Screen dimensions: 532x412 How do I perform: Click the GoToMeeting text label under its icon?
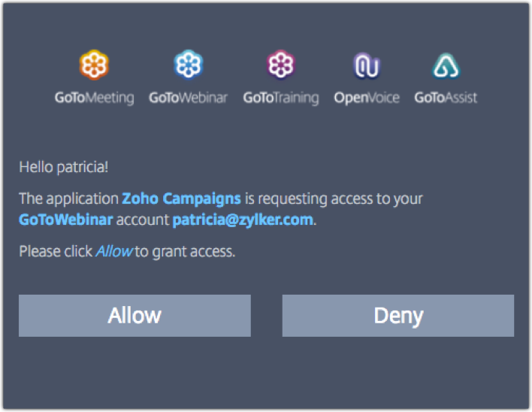pyautogui.click(x=94, y=98)
